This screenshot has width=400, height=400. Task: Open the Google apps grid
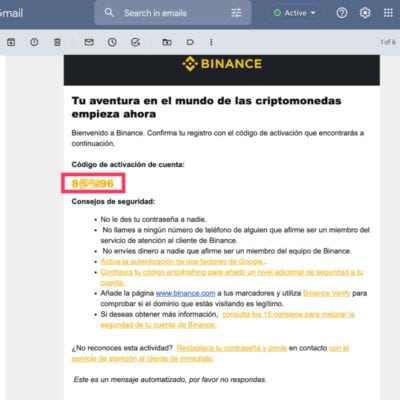tap(388, 13)
